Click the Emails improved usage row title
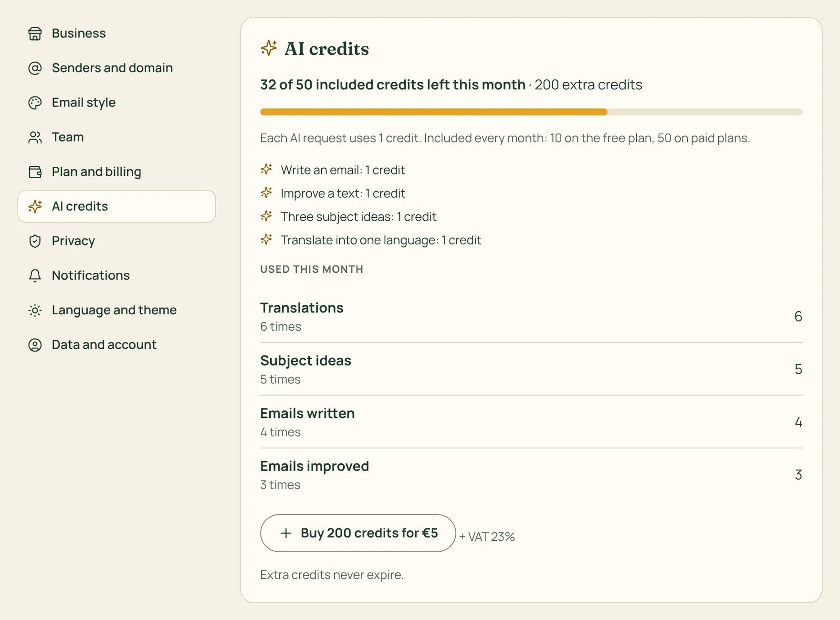840x620 pixels. click(315, 466)
